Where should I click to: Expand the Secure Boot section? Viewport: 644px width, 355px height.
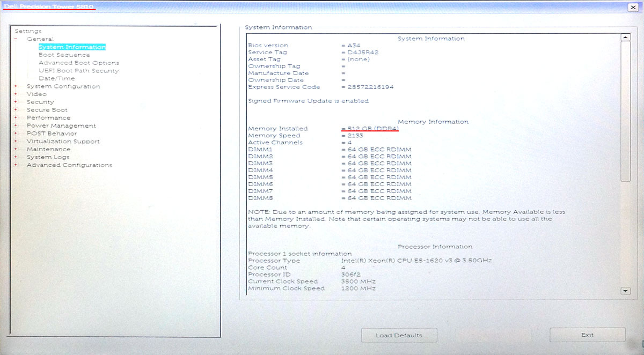(x=16, y=110)
